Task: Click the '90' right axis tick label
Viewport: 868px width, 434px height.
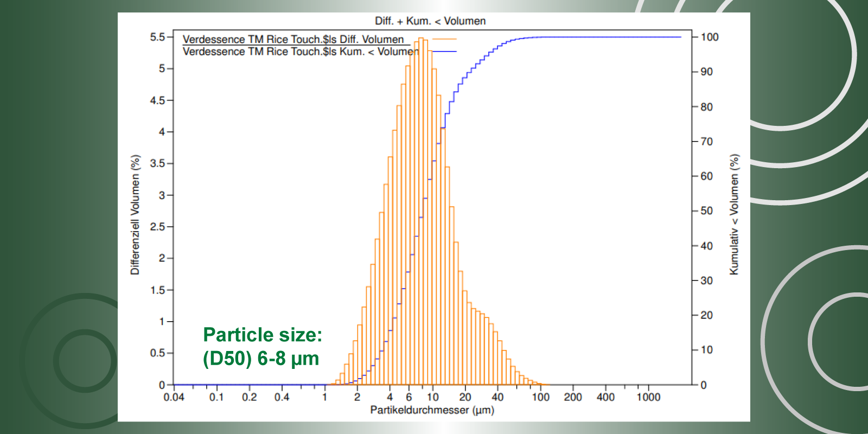Action: pos(706,72)
